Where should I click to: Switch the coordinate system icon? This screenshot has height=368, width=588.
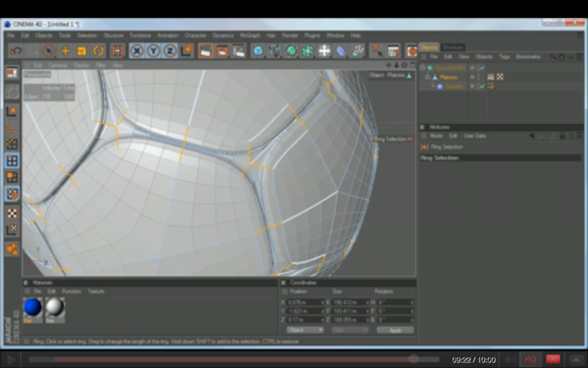187,51
